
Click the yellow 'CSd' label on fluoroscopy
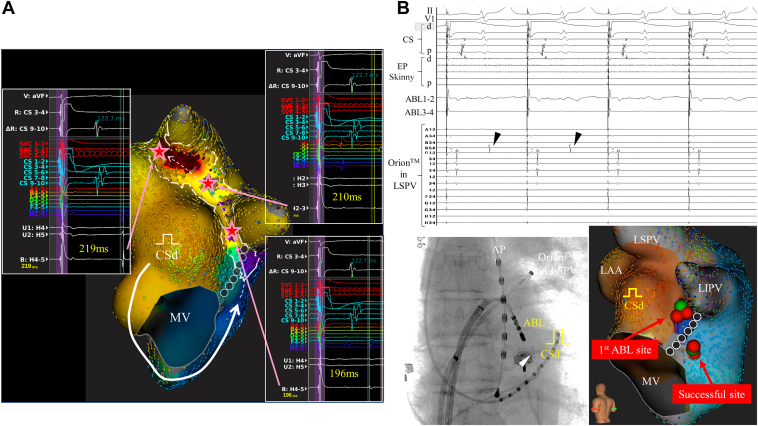point(550,354)
